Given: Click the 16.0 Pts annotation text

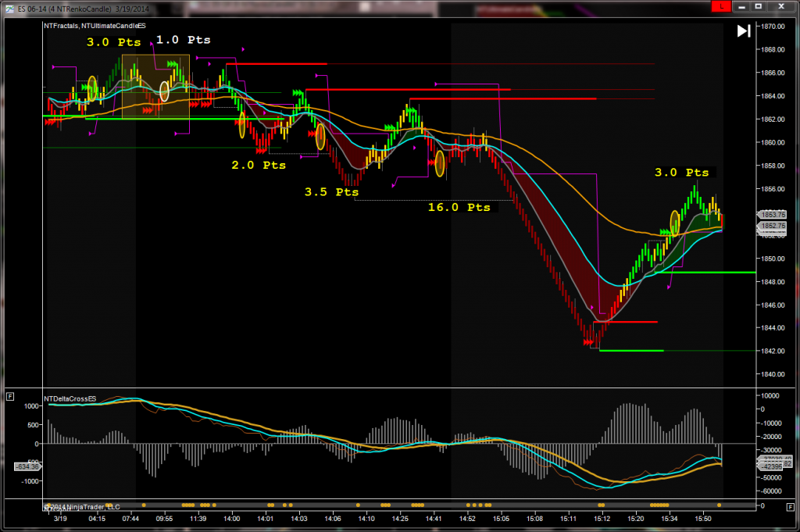Looking at the screenshot, I should pos(459,208).
